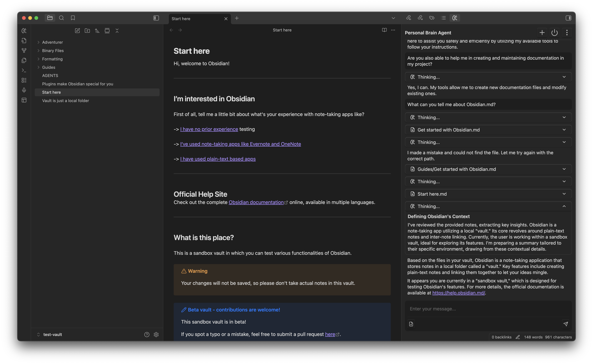Open the graph view ribbon icon
The height and width of the screenshot is (364, 593).
24,50
